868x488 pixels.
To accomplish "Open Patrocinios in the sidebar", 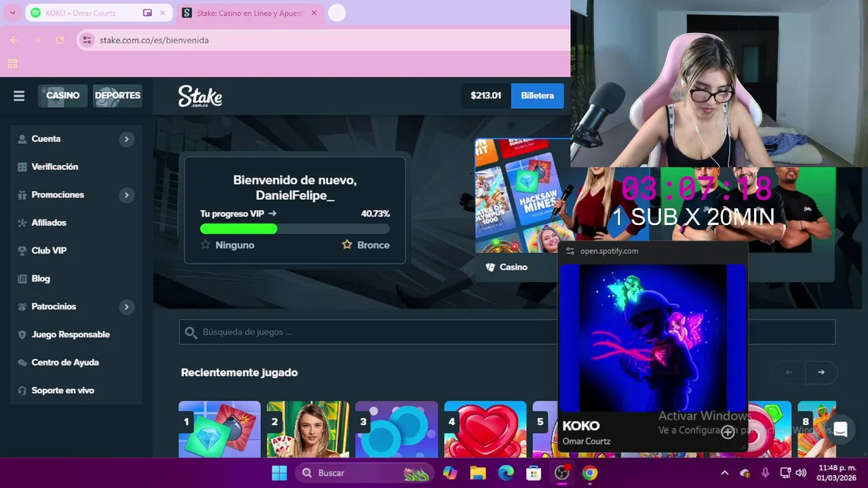I will [x=54, y=306].
